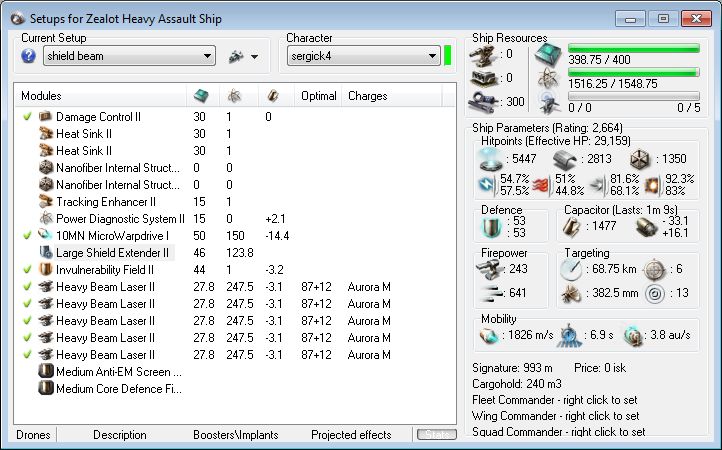Click the blue help question mark icon
The width and height of the screenshot is (722, 450).
point(28,56)
